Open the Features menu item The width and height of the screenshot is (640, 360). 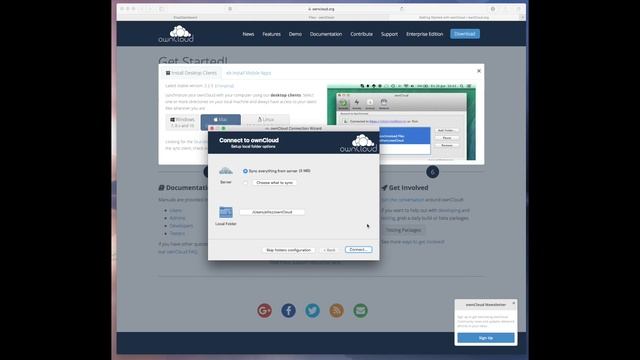(271, 34)
